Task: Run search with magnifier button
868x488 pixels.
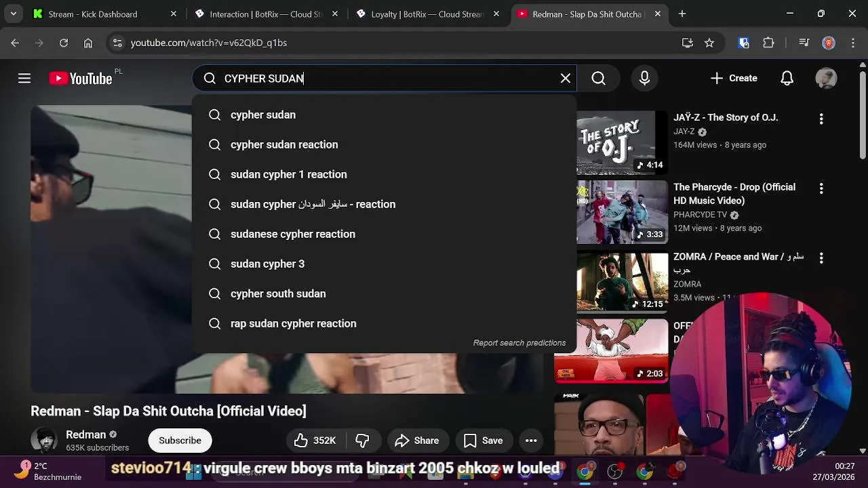Action: (x=598, y=79)
